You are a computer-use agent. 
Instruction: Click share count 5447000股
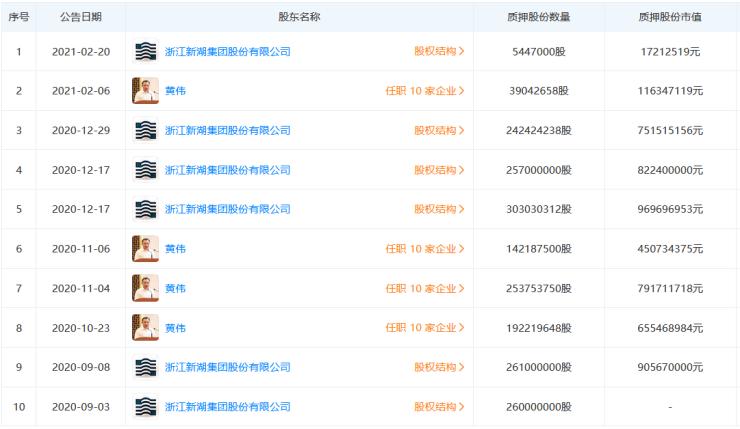[x=538, y=51]
